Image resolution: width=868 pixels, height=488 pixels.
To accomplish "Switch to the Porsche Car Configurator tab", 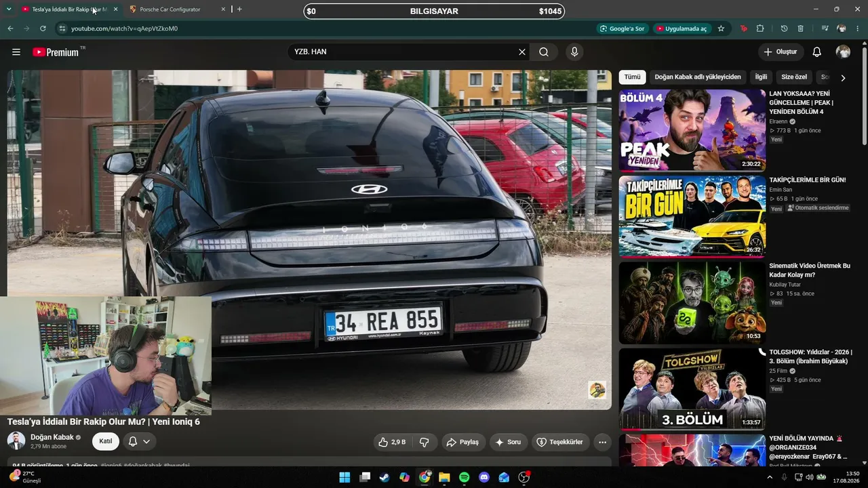I will [x=176, y=9].
